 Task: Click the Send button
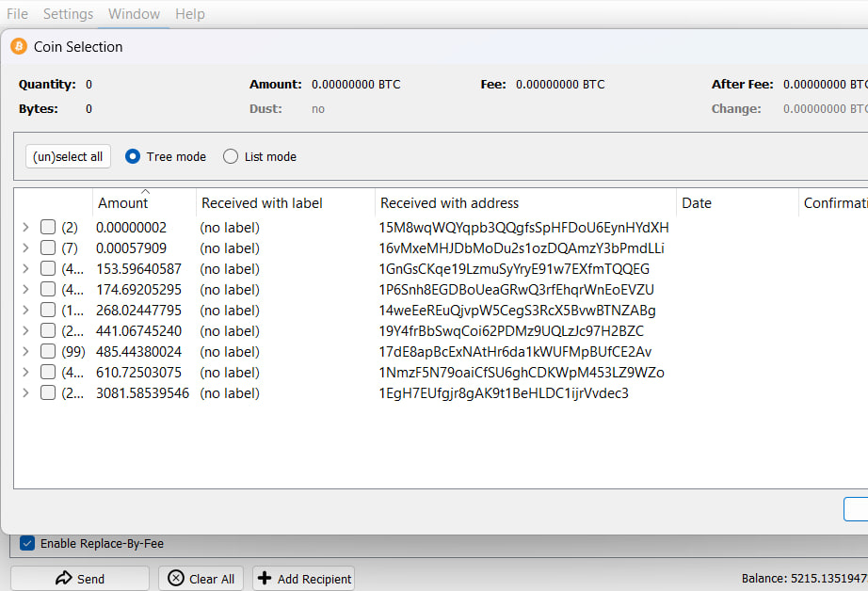pos(80,578)
